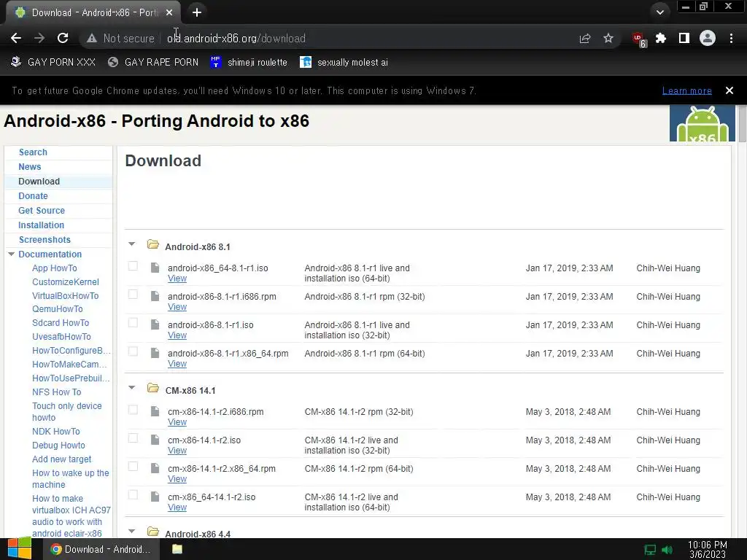Click the CM-x86 14.1 folder icon
Image resolution: width=747 pixels, height=560 pixels.
(153, 389)
